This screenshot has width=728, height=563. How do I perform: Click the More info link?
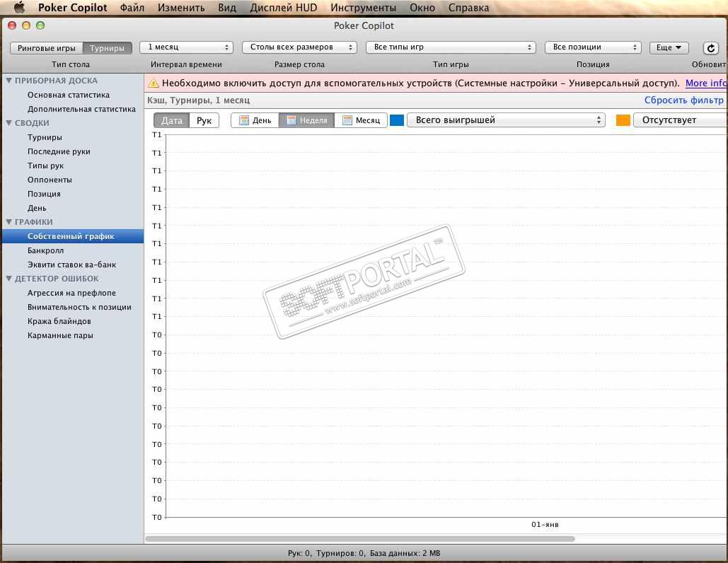click(x=706, y=83)
